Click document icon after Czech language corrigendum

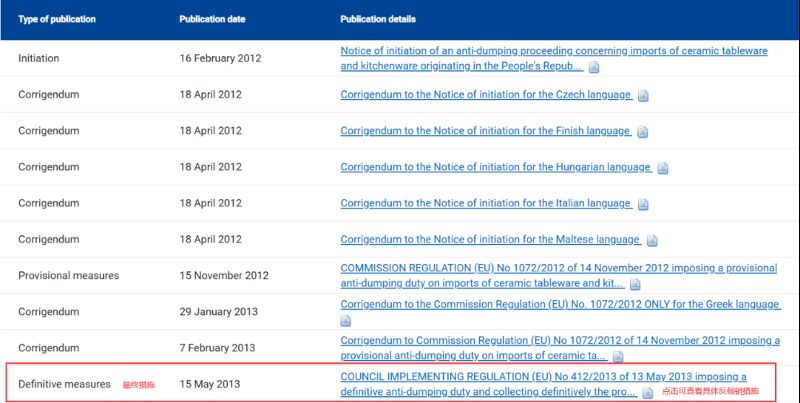[x=643, y=96]
